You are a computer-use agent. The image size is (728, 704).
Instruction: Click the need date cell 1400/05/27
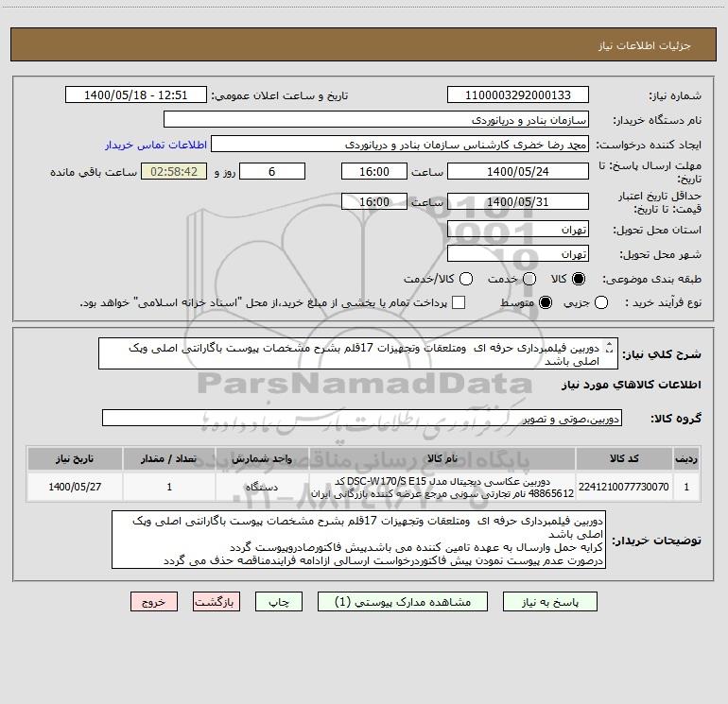click(x=75, y=487)
